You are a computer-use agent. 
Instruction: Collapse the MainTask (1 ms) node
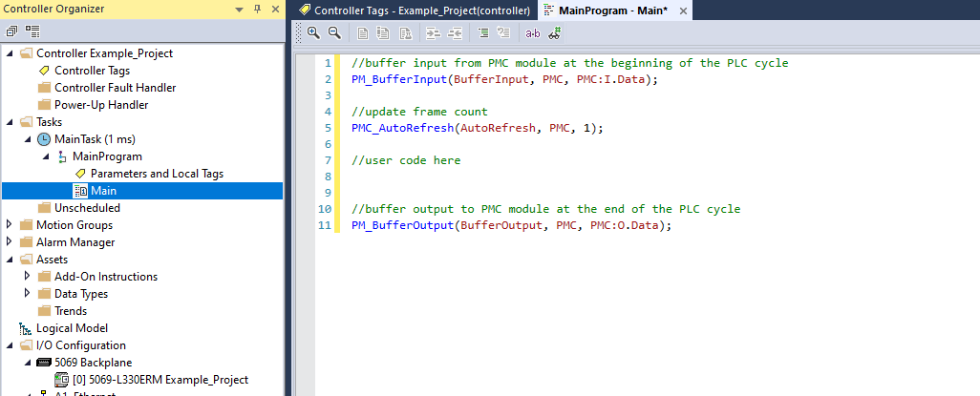click(28, 139)
